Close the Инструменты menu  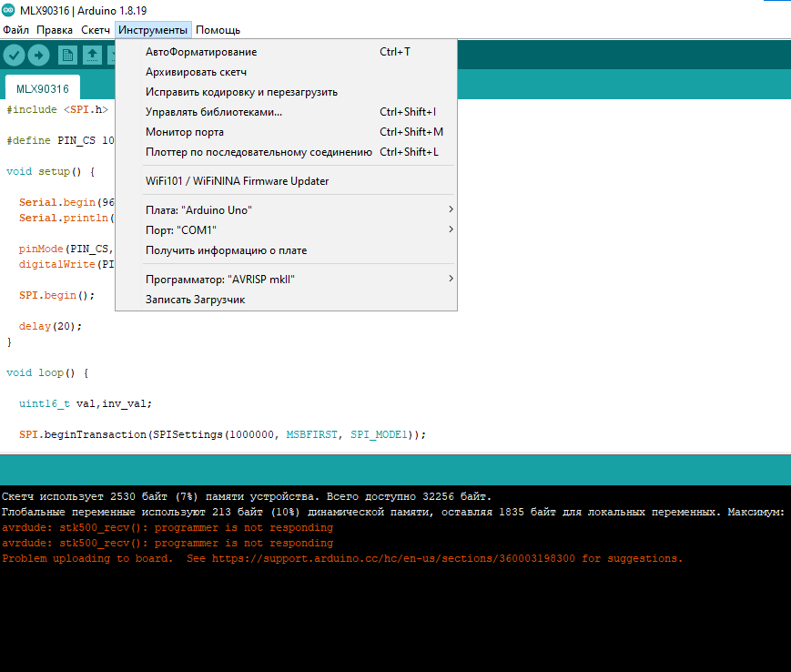pyautogui.click(x=153, y=30)
